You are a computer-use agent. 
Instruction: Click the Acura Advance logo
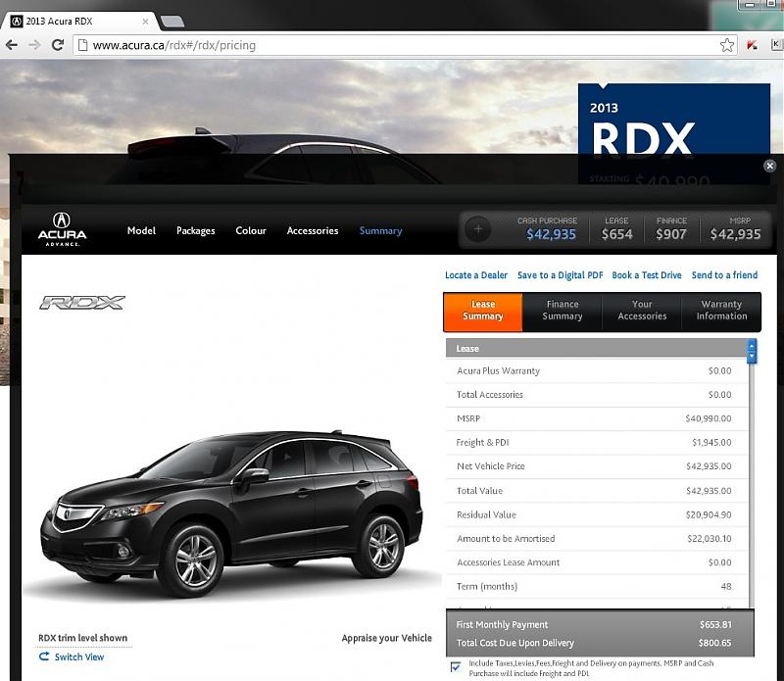click(62, 229)
